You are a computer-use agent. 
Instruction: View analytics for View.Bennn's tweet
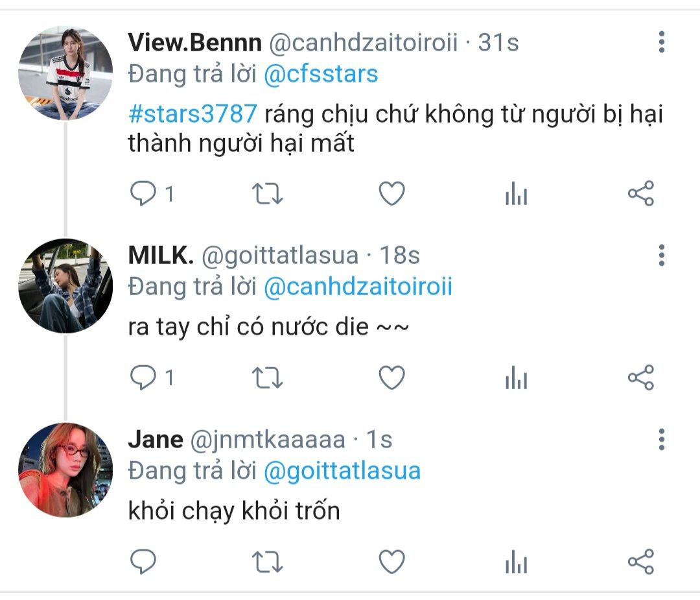pyautogui.click(x=516, y=194)
